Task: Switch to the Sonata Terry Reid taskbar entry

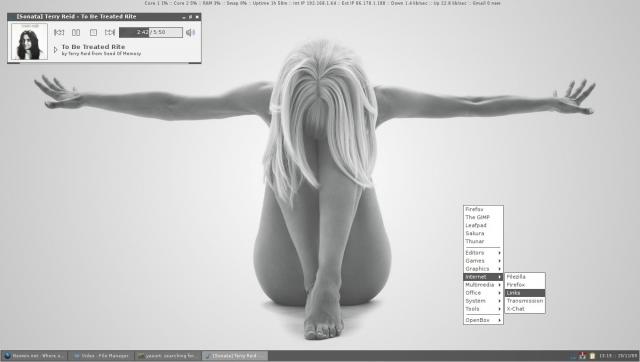Action: point(235,356)
